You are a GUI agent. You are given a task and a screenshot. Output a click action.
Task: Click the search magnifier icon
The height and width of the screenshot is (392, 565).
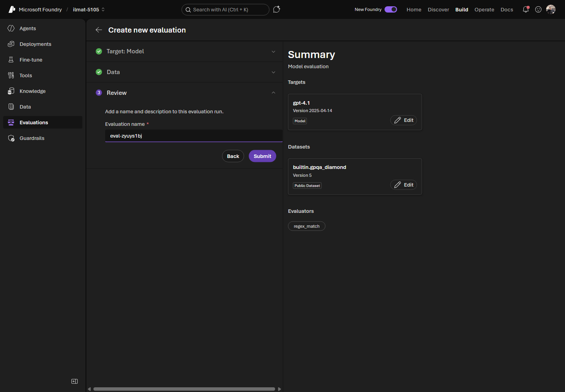tap(188, 10)
